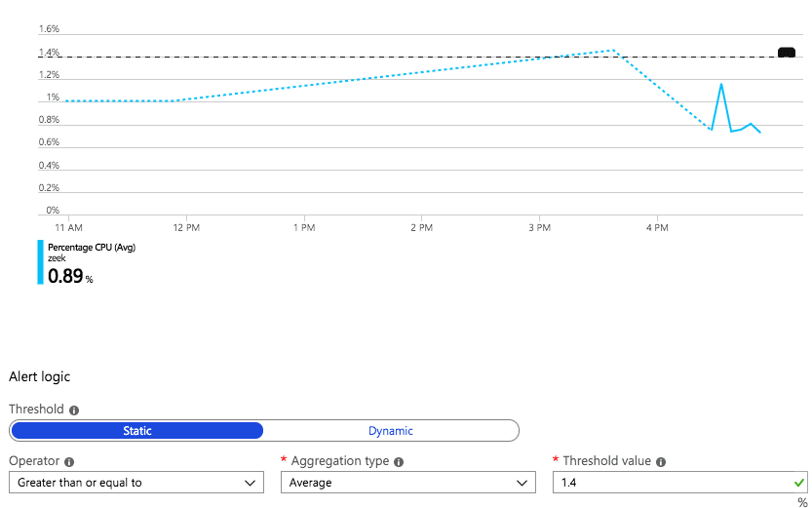The height and width of the screenshot is (508, 812).
Task: Click the Average dropdown chevron arrow
Action: click(522, 484)
